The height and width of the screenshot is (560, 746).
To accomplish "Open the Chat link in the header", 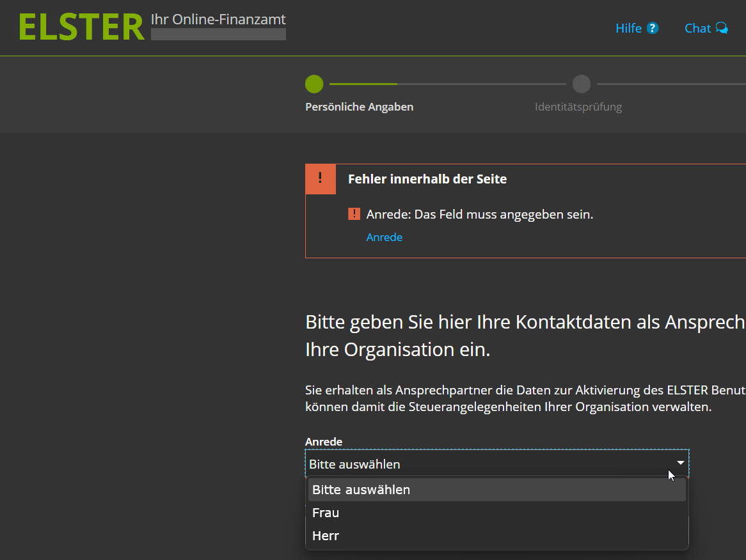I will (x=697, y=28).
